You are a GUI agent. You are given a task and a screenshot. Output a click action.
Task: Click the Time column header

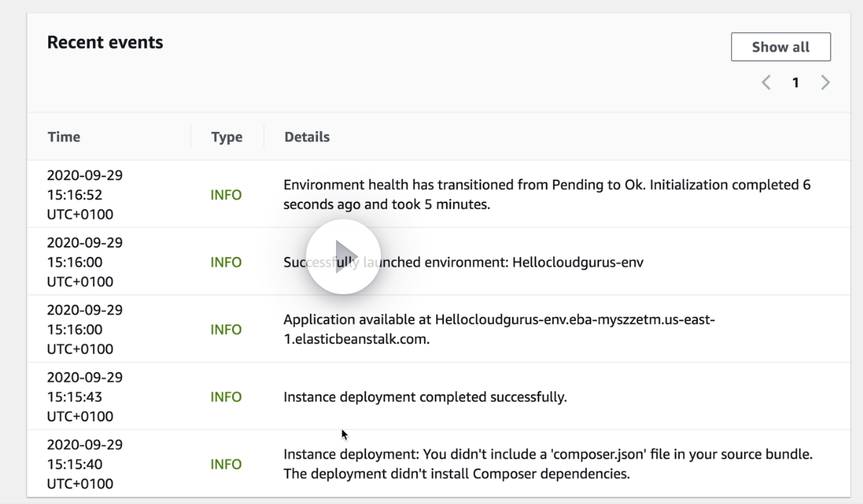click(64, 137)
